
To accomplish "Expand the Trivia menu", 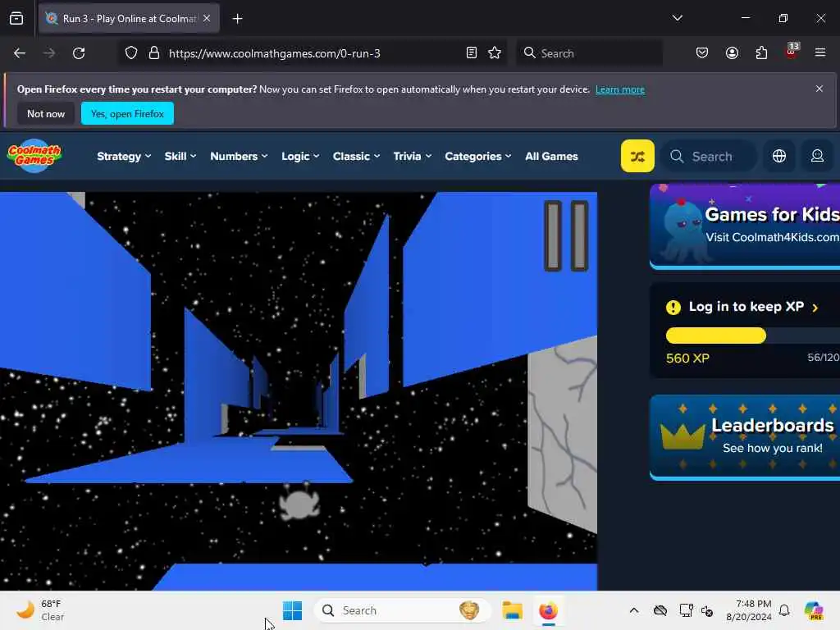I will tap(412, 157).
